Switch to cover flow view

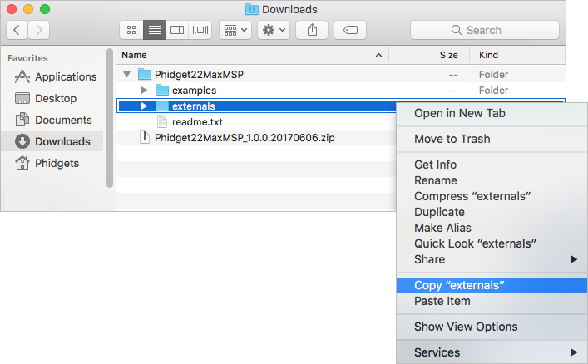coord(200,30)
